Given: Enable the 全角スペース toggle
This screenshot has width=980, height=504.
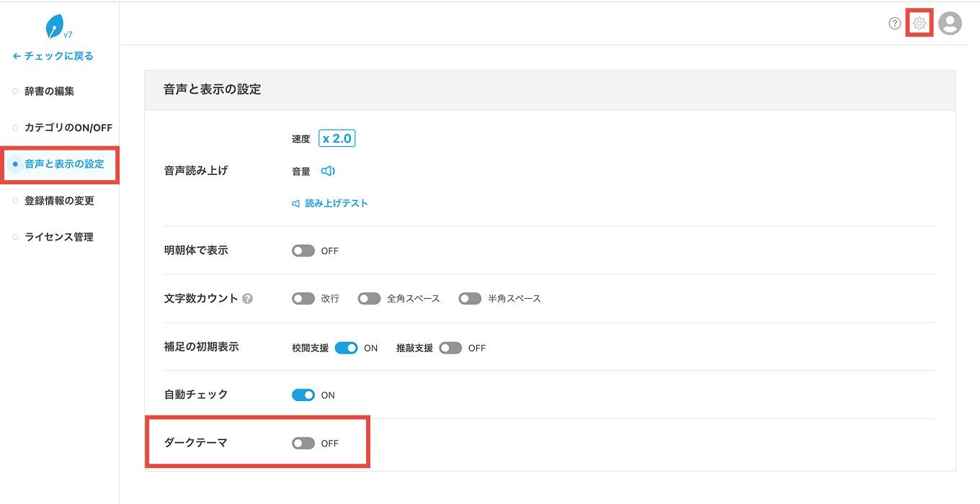Looking at the screenshot, I should 369,298.
